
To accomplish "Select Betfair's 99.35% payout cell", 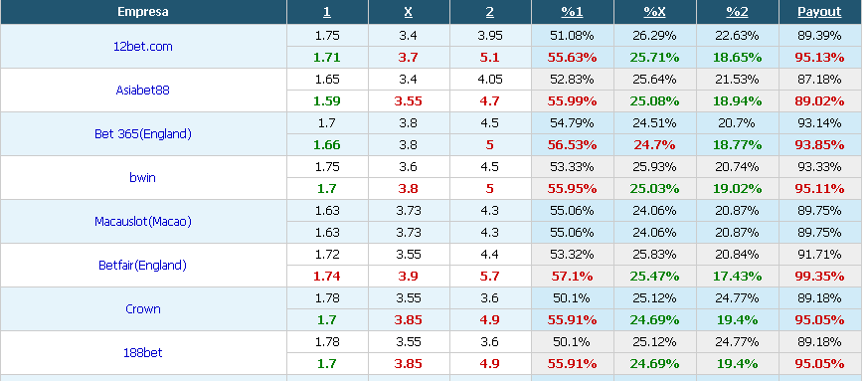I will click(820, 277).
